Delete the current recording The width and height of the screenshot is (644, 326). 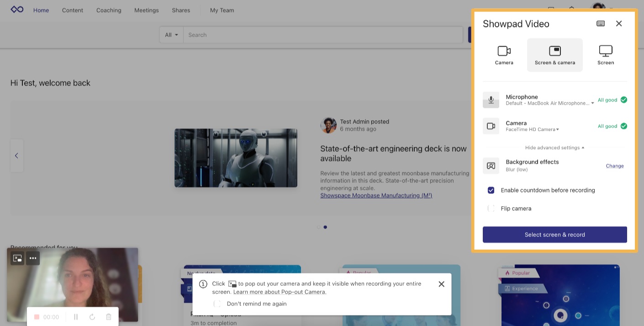108,316
